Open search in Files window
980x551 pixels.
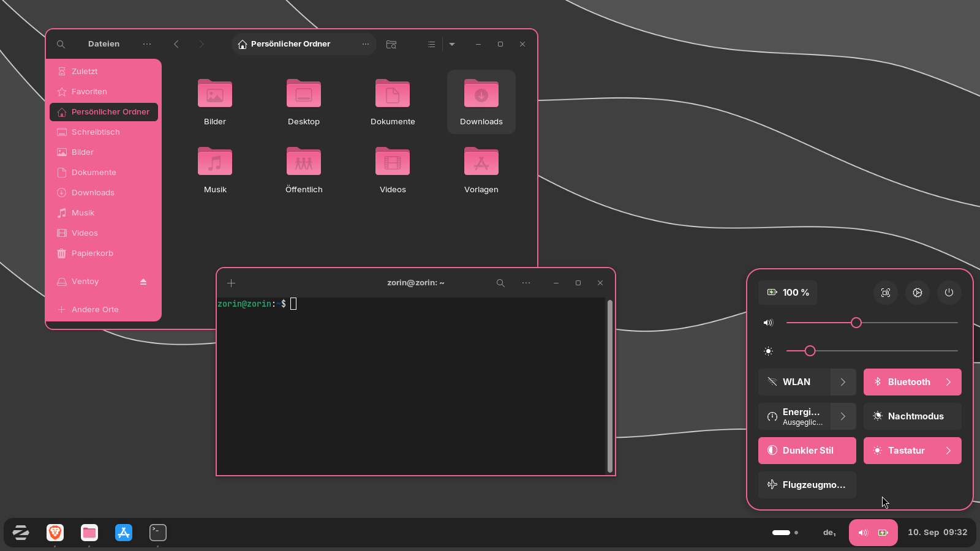tap(61, 44)
